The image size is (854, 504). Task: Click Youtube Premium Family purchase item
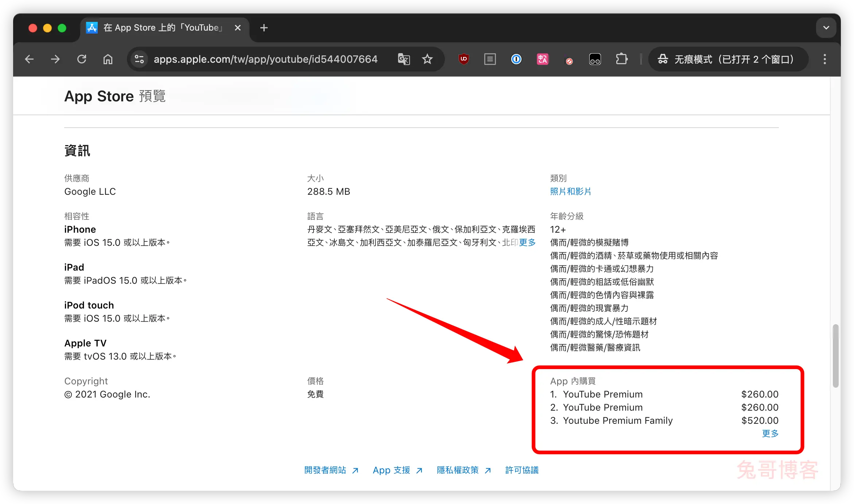618,420
